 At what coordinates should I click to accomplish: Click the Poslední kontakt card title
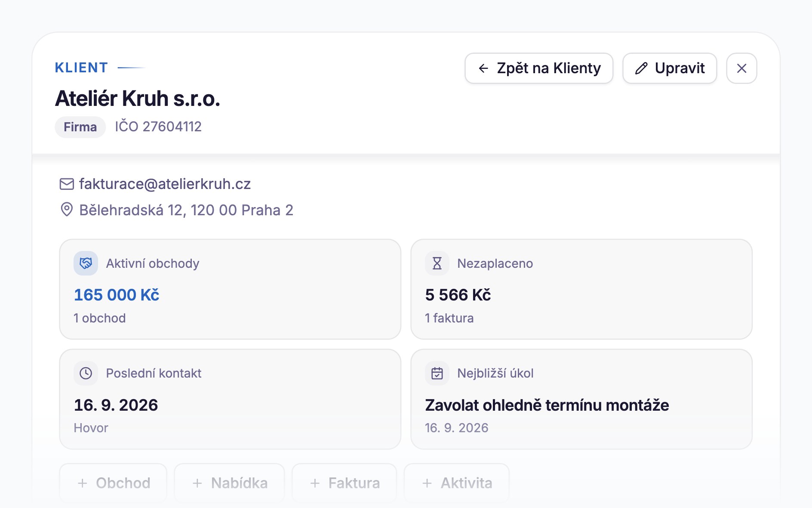tap(154, 373)
